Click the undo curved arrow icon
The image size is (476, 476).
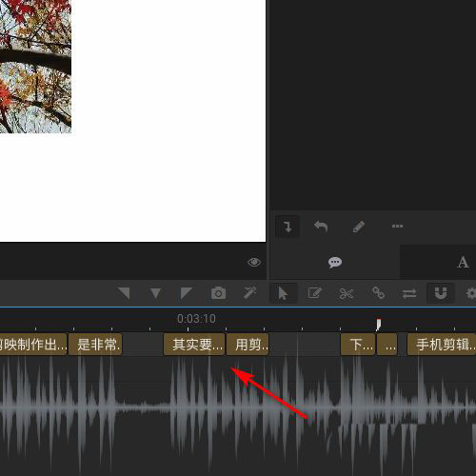pyautogui.click(x=321, y=227)
